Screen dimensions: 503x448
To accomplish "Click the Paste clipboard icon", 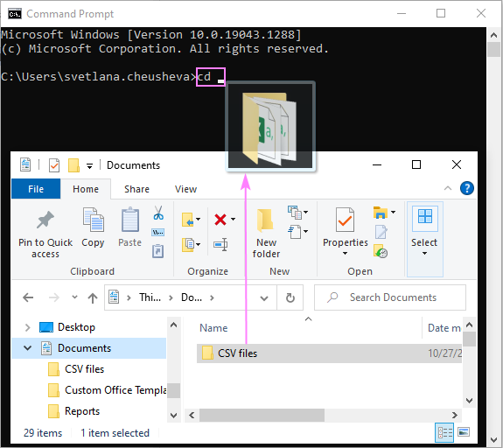I will [130, 220].
